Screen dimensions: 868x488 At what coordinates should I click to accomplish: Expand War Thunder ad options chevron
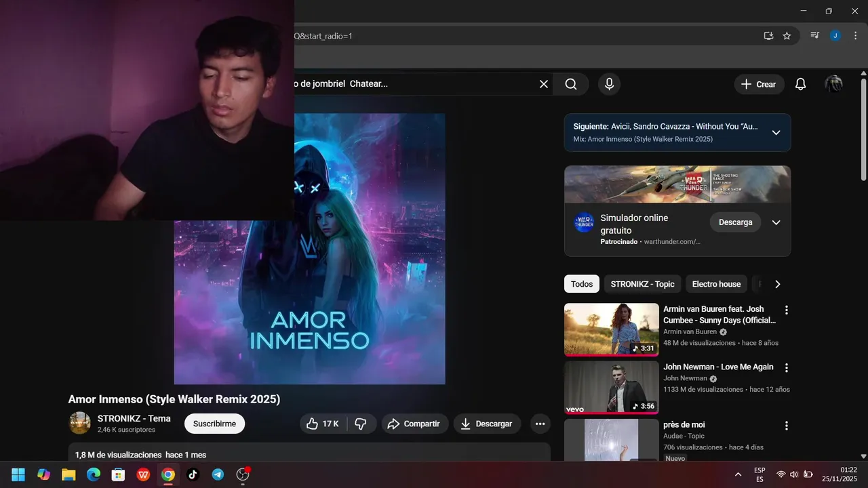point(776,222)
